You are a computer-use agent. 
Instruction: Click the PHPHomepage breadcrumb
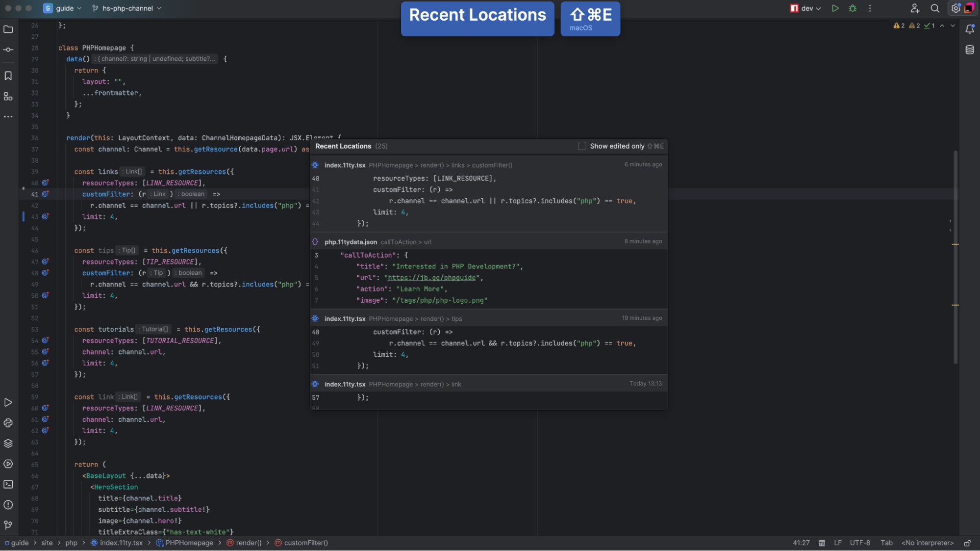click(x=185, y=543)
